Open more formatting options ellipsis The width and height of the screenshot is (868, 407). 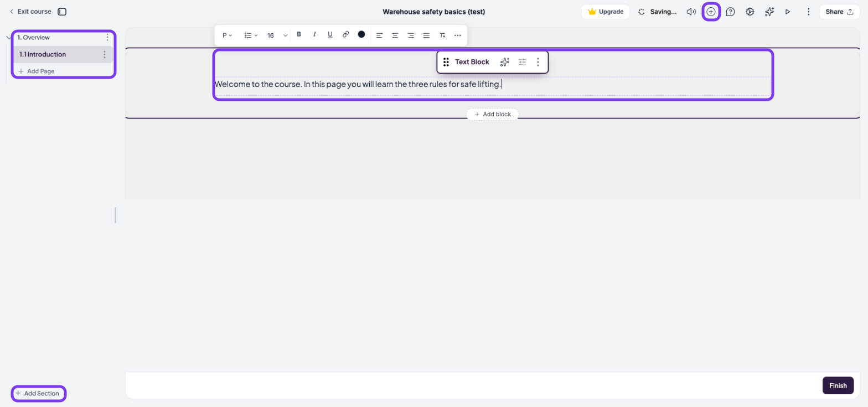pos(458,35)
